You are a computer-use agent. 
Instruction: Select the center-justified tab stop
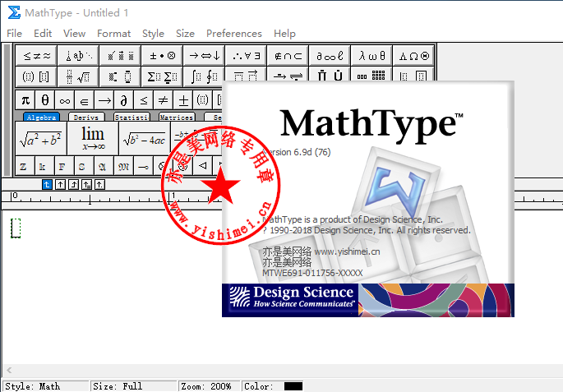tap(60, 185)
